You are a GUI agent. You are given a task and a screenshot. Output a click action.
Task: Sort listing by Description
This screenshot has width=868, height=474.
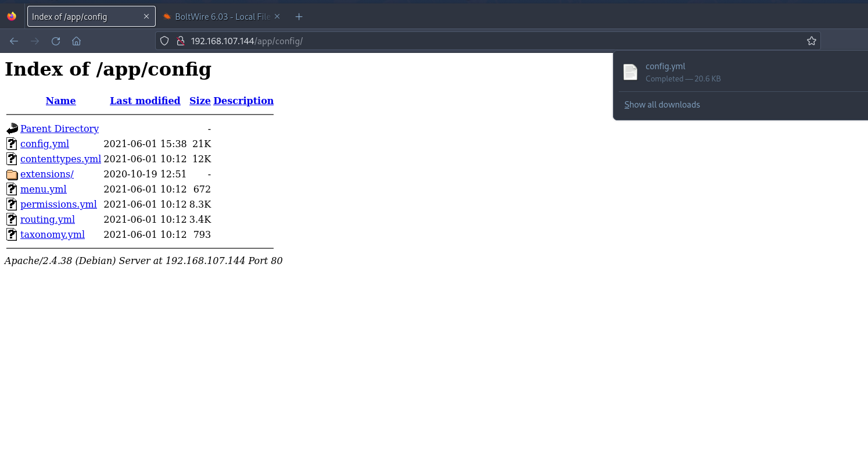tap(243, 101)
